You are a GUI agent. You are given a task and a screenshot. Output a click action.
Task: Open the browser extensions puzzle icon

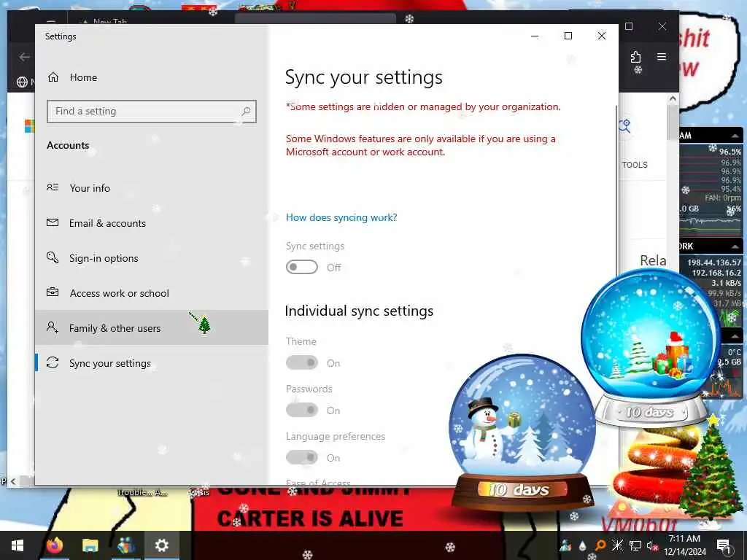coord(635,57)
